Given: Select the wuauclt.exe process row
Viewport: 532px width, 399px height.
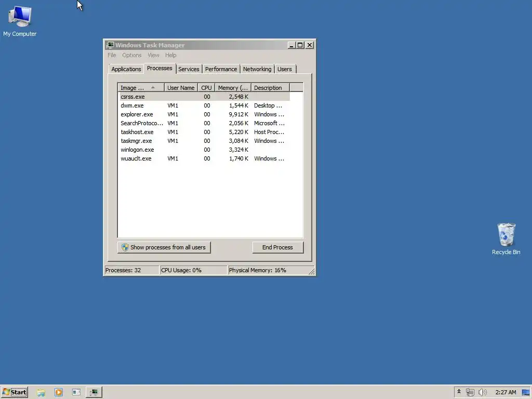Looking at the screenshot, I should [205, 158].
